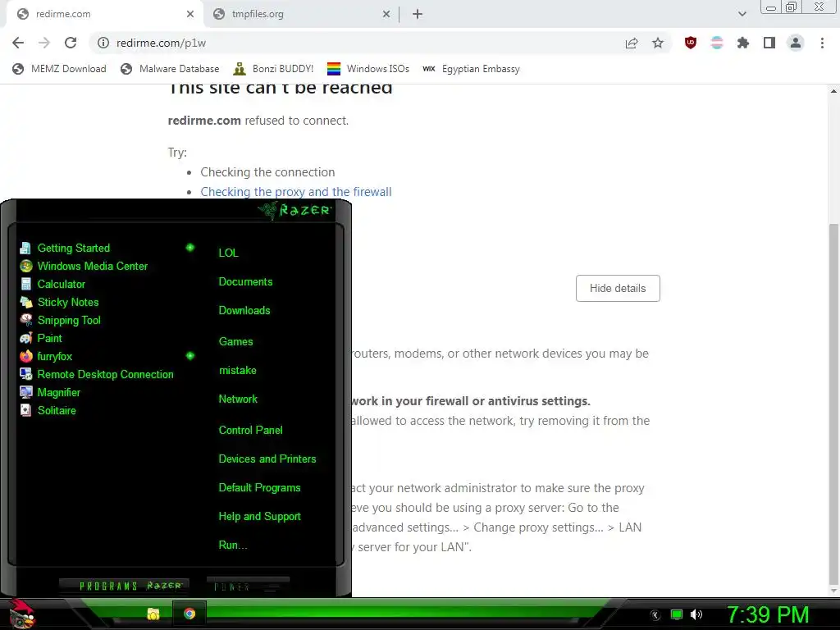The width and height of the screenshot is (840, 630).
Task: Open Default Programs
Action: pyautogui.click(x=259, y=488)
